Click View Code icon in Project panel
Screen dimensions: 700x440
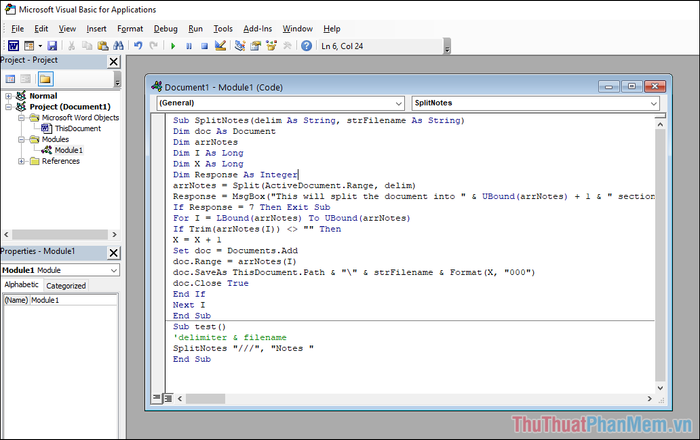[x=10, y=79]
